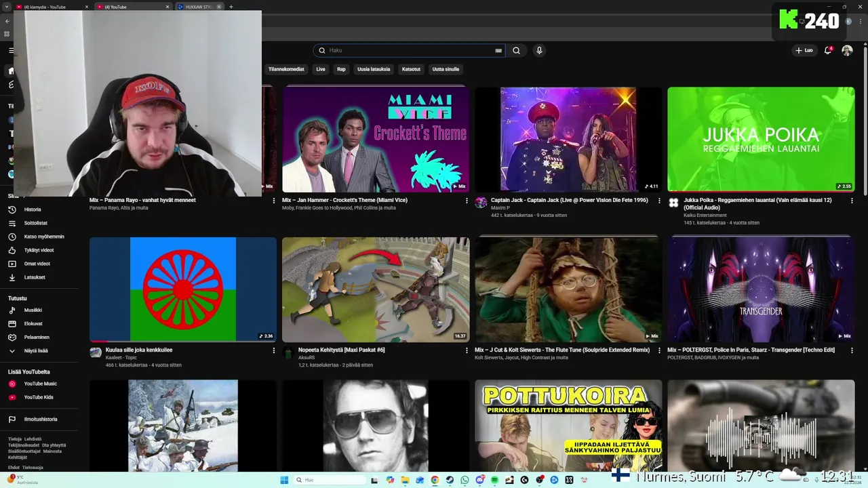Open the on-screen keyboard in search box
Image resolution: width=868 pixels, height=488 pixels.
pyautogui.click(x=498, y=50)
